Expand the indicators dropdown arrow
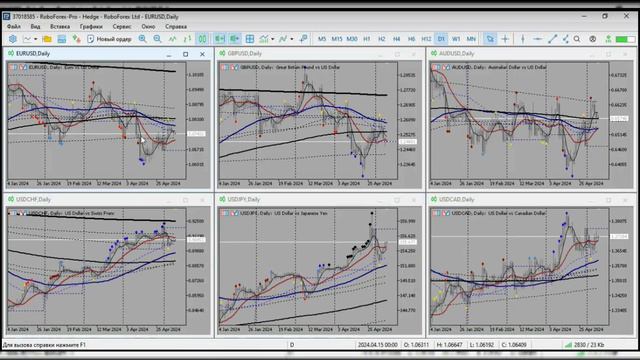The height and width of the screenshot is (360, 640). (x=273, y=39)
